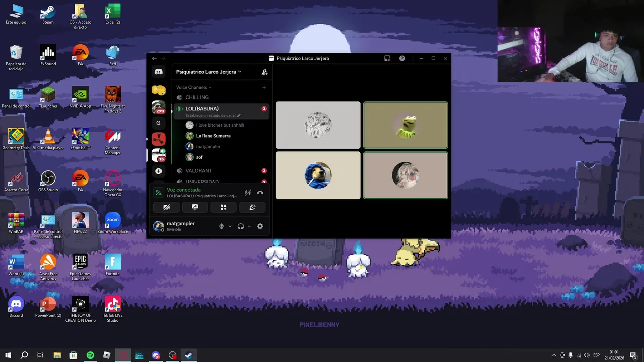
Task: Select user La Rana Sumarra in channel
Action: click(213, 136)
